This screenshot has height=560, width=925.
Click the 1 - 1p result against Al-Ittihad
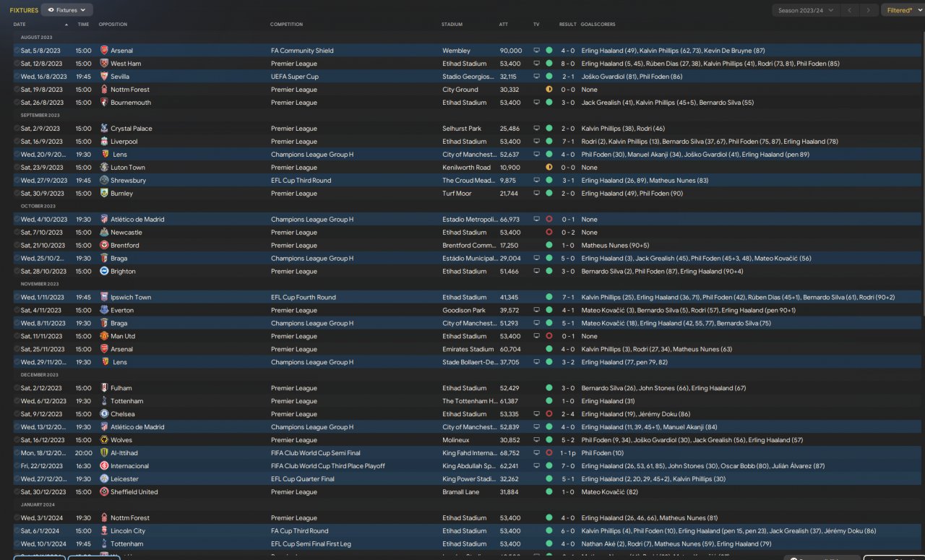coord(569,454)
